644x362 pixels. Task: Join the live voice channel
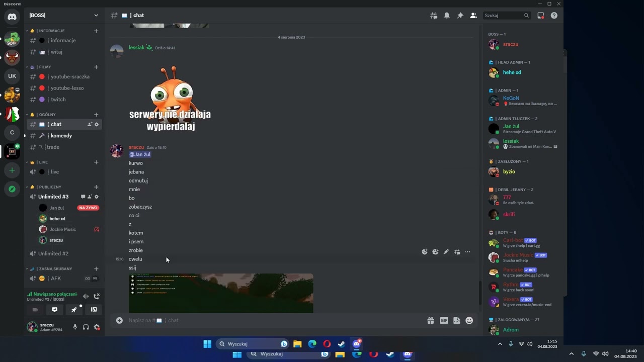click(64, 172)
